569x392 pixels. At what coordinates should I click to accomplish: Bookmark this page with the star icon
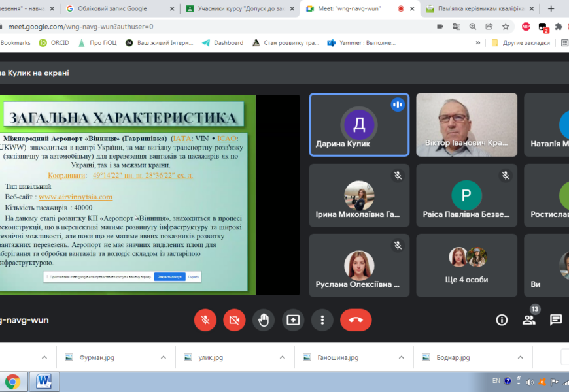click(506, 27)
